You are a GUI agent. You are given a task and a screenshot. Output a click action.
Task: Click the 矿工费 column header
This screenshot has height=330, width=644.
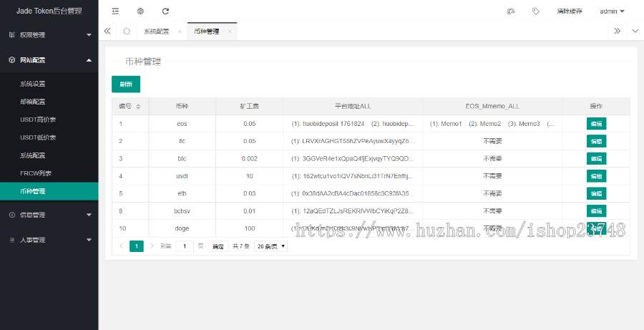point(249,106)
